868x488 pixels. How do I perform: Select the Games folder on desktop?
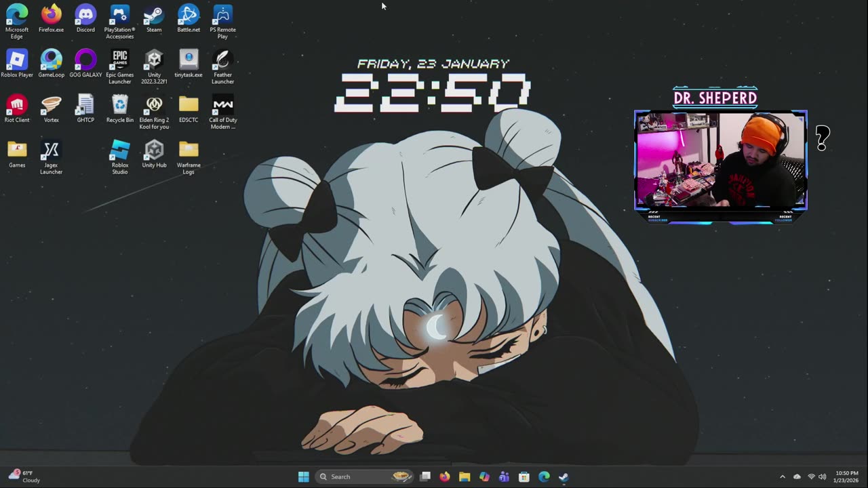pos(17,155)
